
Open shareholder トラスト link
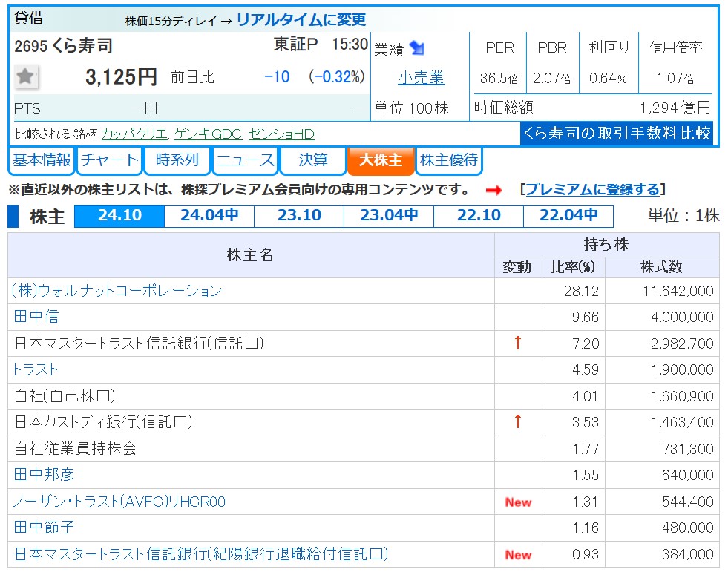pyautogui.click(x=35, y=369)
